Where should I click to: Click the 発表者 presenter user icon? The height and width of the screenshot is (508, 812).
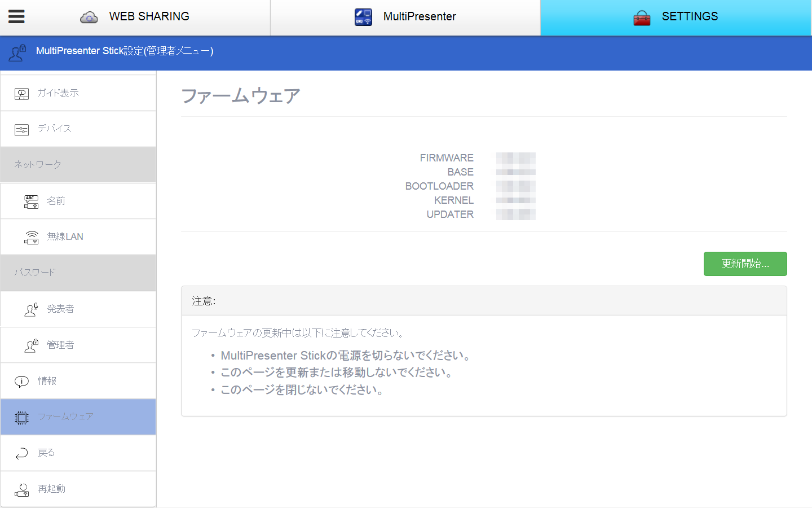pos(32,309)
